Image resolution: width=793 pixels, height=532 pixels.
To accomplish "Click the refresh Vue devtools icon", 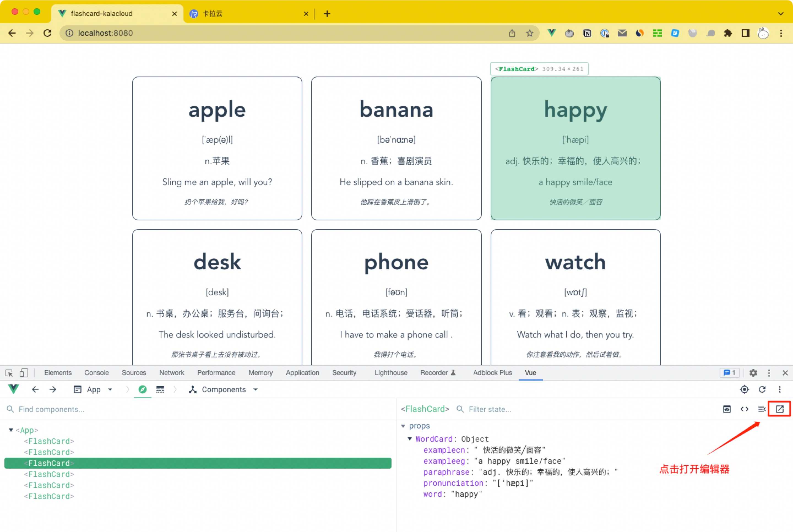I will click(762, 389).
